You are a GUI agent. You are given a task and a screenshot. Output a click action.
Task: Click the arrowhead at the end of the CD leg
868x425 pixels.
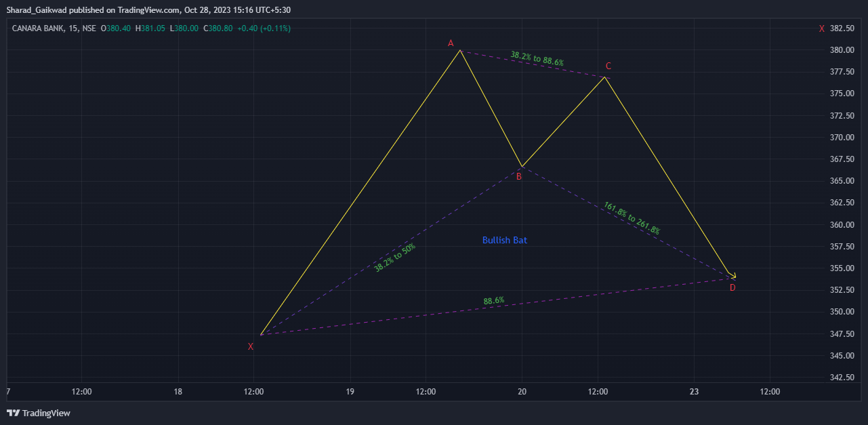pyautogui.click(x=732, y=275)
